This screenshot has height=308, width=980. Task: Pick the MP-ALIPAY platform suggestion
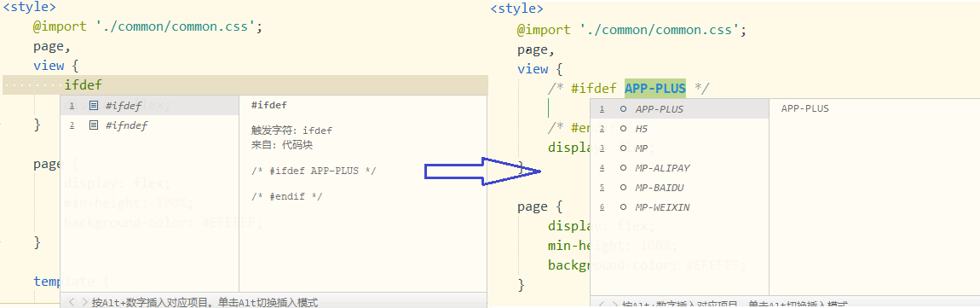click(x=679, y=168)
